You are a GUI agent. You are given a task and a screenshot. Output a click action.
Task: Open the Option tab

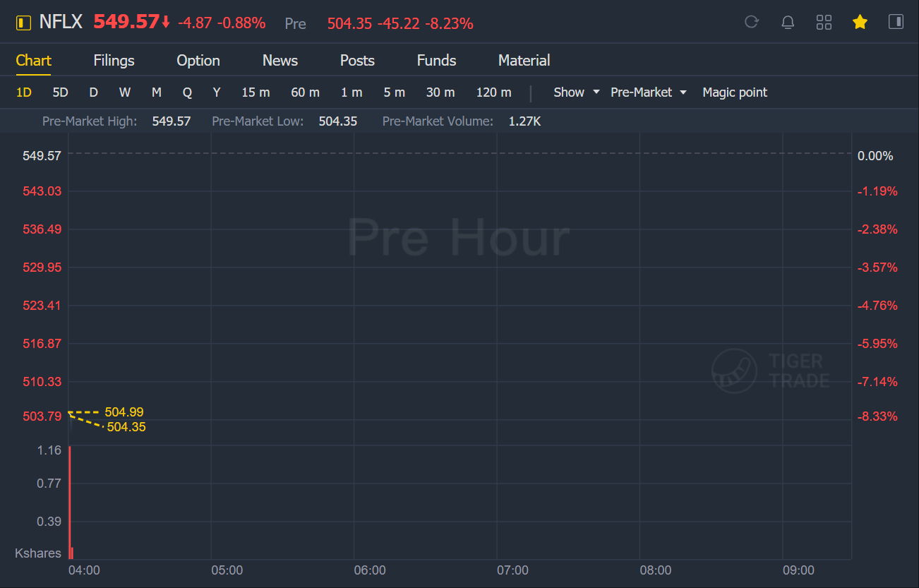(198, 61)
